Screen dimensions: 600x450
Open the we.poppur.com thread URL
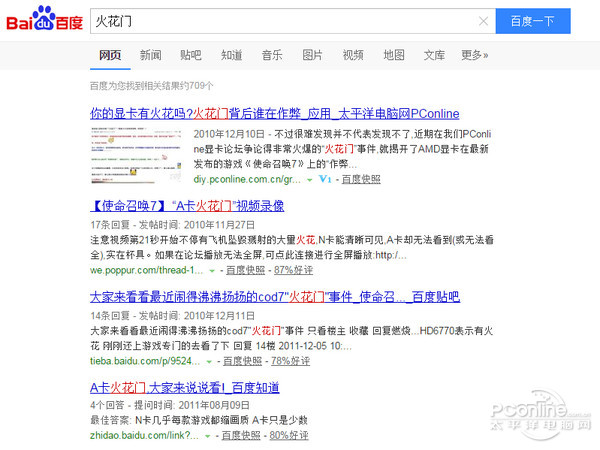coord(147,270)
